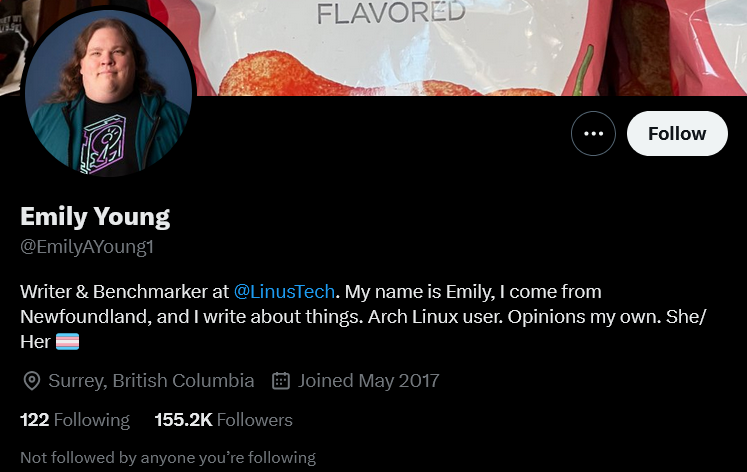Click the @EmilyAYoung1 handle text
The image size is (747, 472).
point(87,247)
